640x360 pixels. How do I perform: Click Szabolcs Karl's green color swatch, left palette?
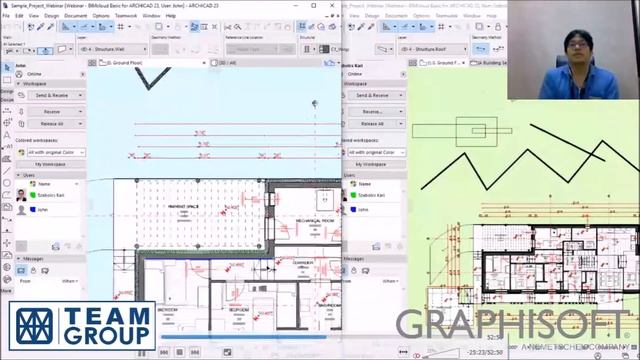[x=33, y=195]
